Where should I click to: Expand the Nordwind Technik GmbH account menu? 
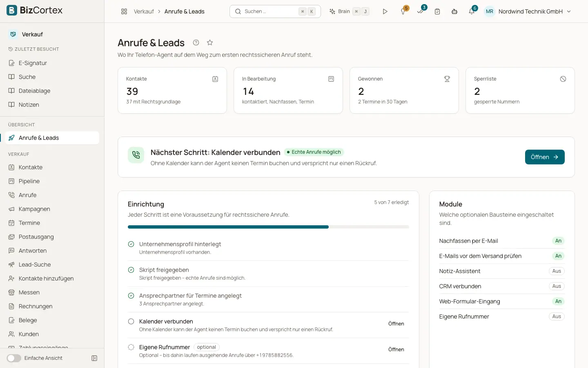[x=528, y=11]
